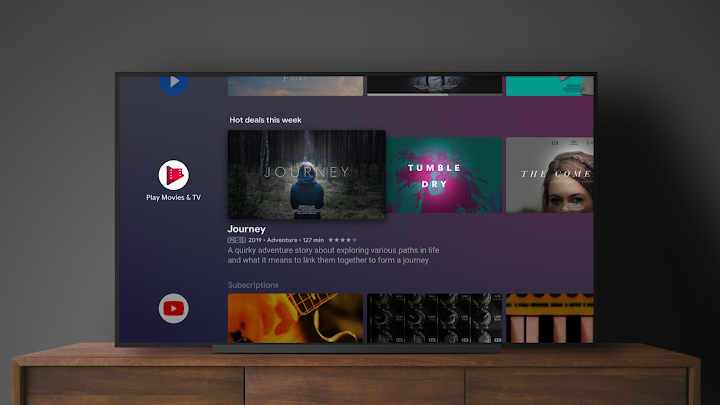
Task: Click the watch progress bar under the dark top thumbnail
Action: (434, 95)
